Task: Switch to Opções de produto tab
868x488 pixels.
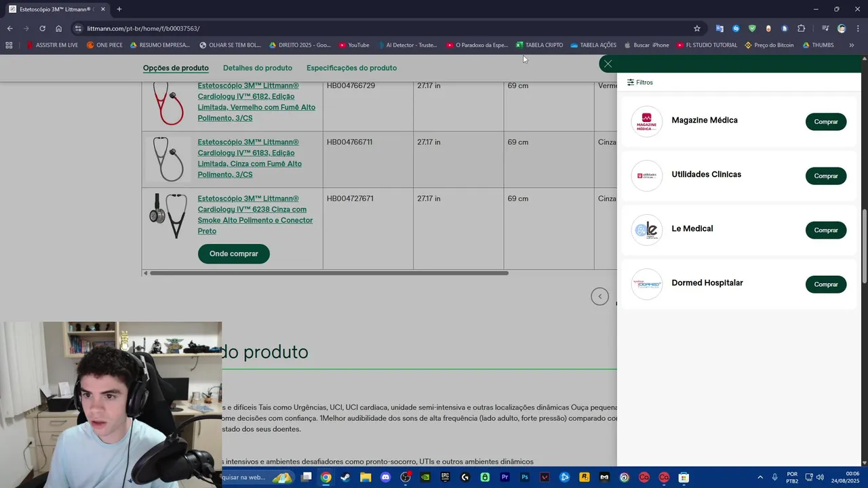Action: point(176,68)
